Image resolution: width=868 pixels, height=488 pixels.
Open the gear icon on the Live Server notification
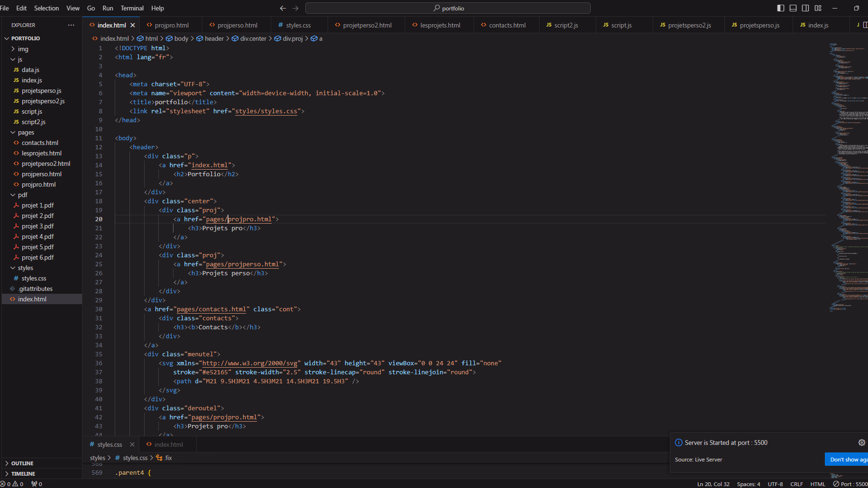click(861, 443)
